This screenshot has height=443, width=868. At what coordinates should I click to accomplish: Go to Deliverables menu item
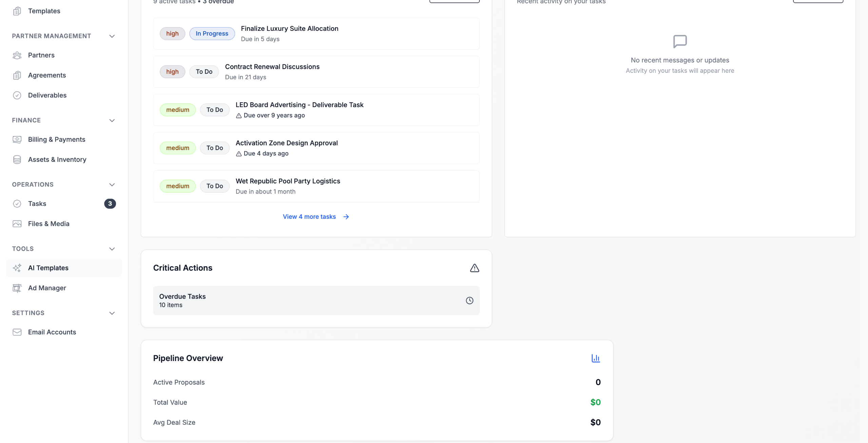(x=47, y=96)
